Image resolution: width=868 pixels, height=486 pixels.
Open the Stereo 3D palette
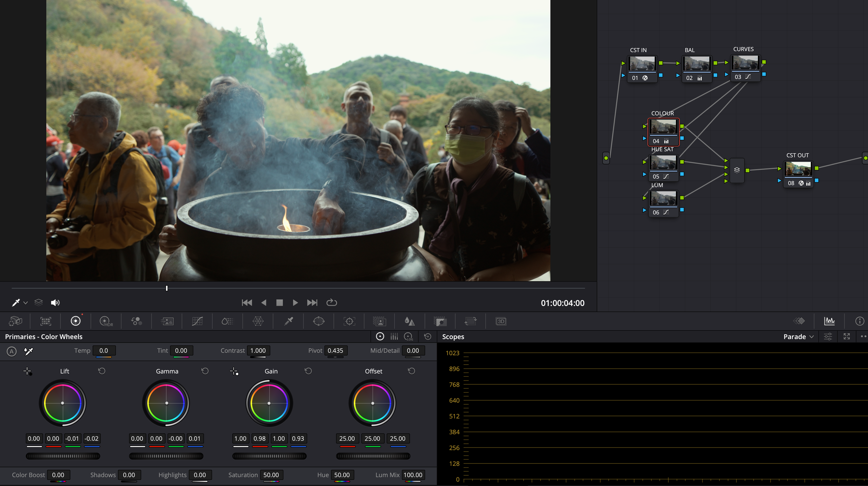(501, 321)
